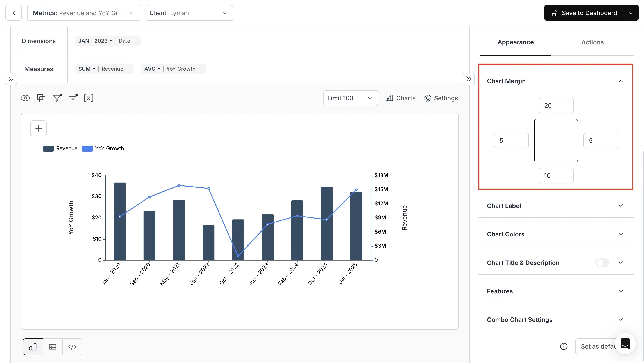Switch to table view icon

click(53, 347)
